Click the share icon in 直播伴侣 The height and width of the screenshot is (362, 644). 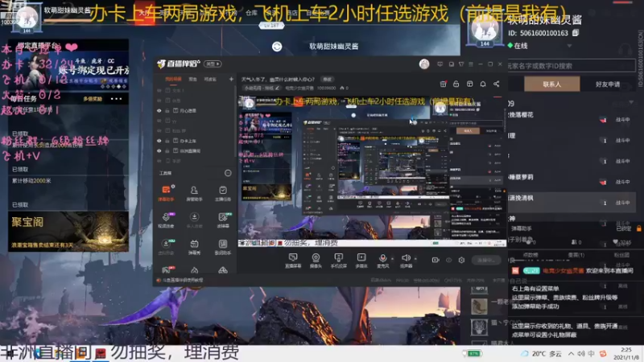(x=497, y=84)
